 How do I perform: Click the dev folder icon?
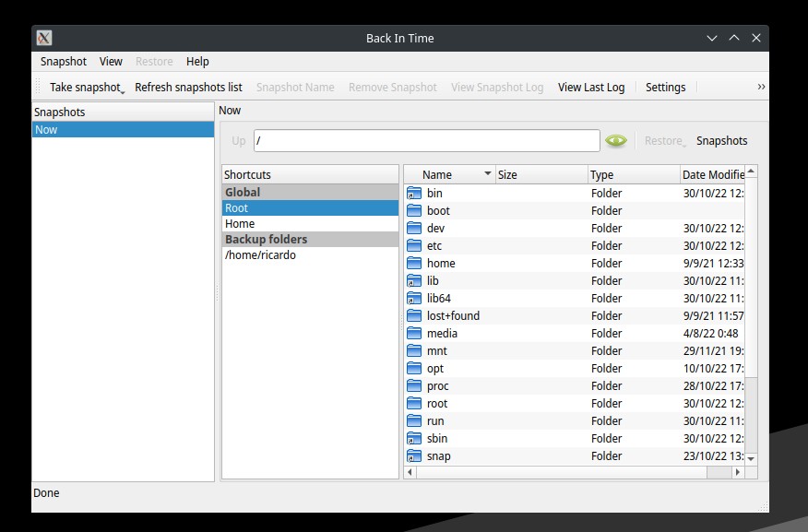pyautogui.click(x=414, y=228)
